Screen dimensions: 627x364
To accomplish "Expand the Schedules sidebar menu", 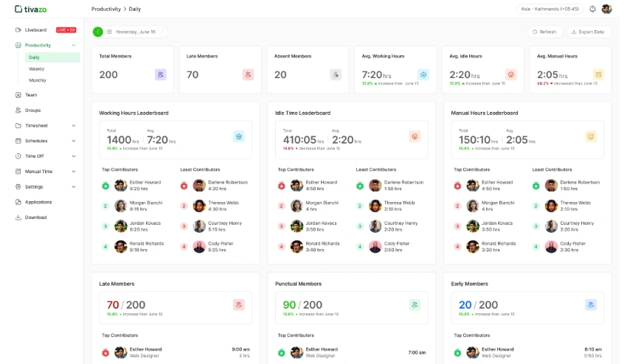I will (x=74, y=141).
